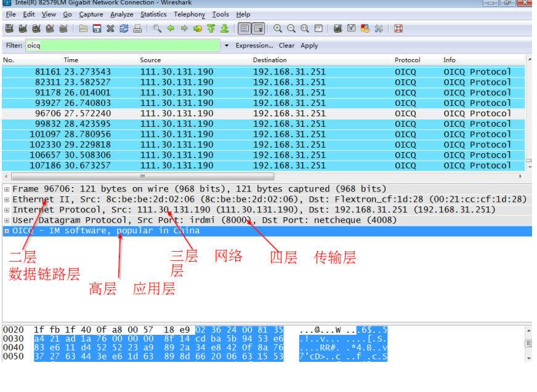Edit capture filter icon

pyautogui.click(x=337, y=28)
